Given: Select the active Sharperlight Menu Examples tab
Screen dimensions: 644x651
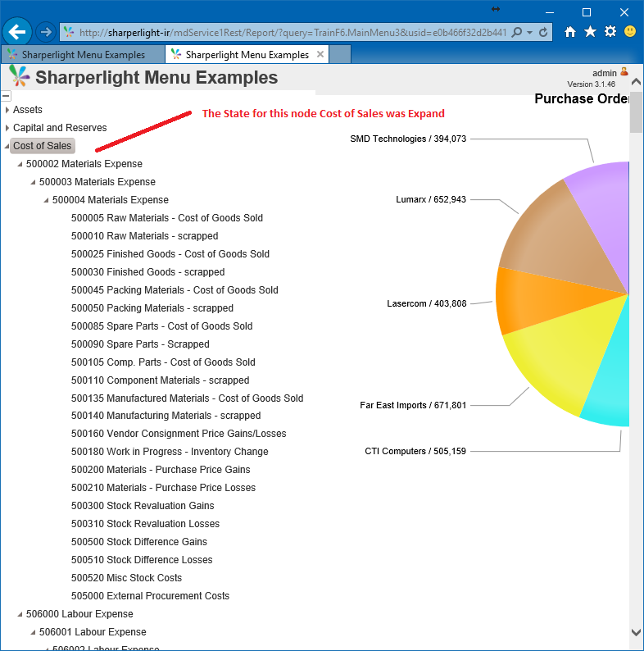Looking at the screenshot, I should [247, 54].
